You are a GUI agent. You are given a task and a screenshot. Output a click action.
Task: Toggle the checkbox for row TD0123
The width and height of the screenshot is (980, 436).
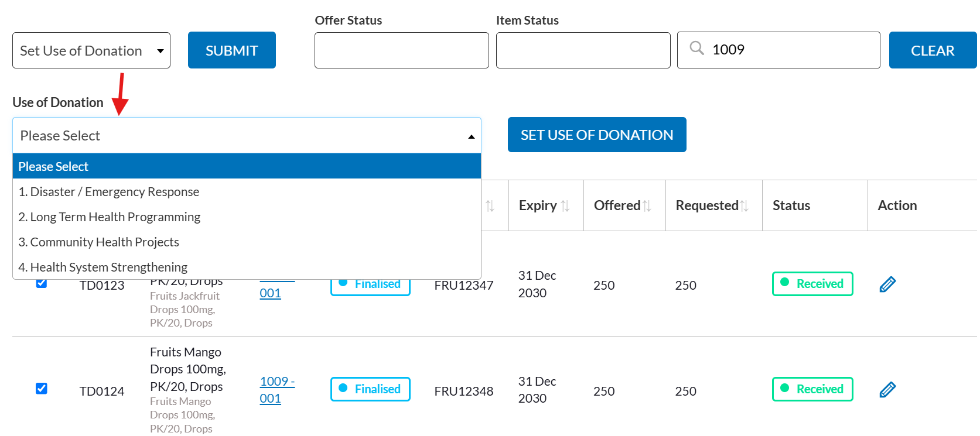point(42,284)
